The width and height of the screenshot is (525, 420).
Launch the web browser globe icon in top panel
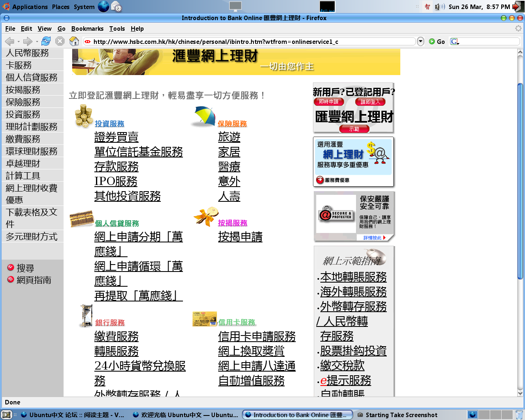pyautogui.click(x=103, y=7)
